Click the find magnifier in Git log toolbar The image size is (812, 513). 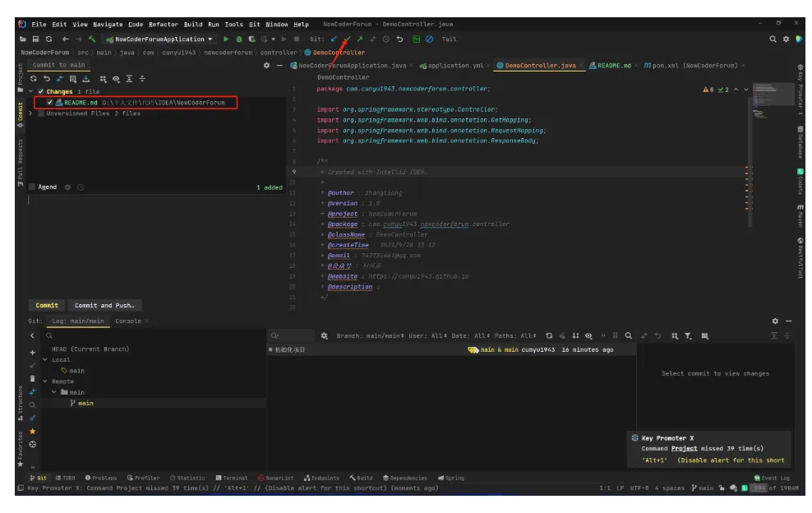[628, 335]
